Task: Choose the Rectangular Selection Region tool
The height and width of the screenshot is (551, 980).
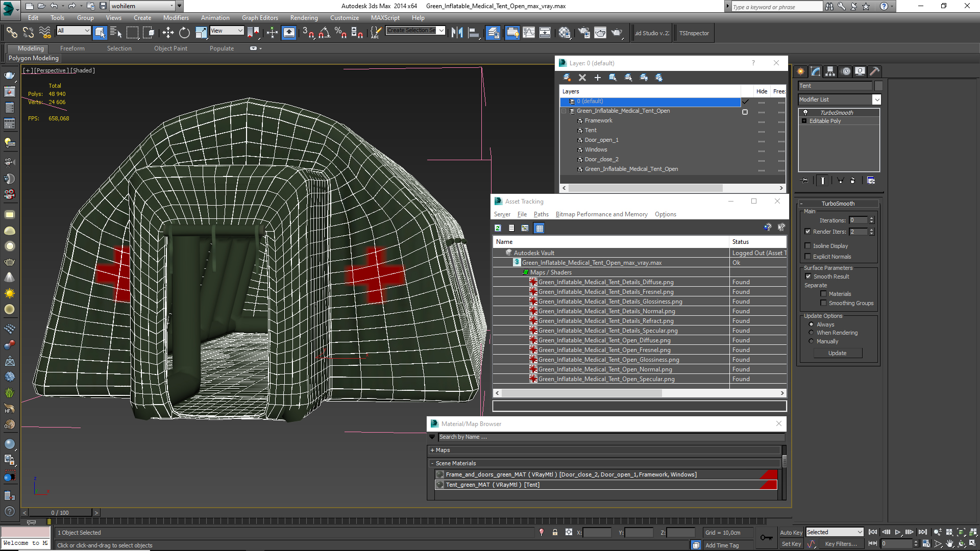Action: 132,33
